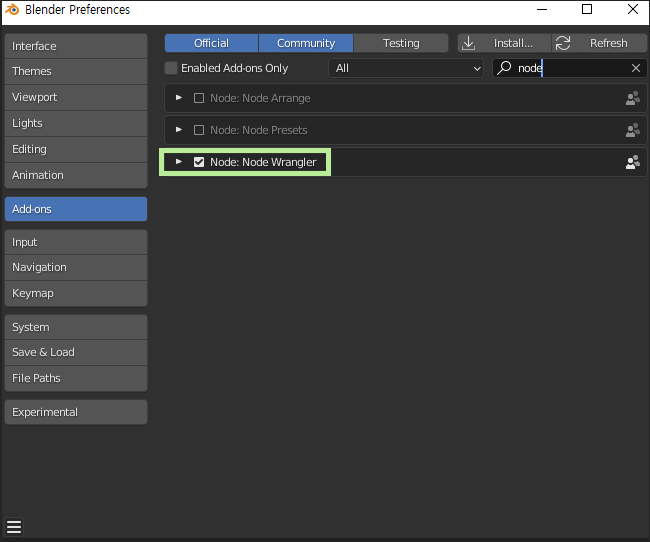Disable the Node Wrangler add-on checkbox
650x542 pixels.
[199, 162]
